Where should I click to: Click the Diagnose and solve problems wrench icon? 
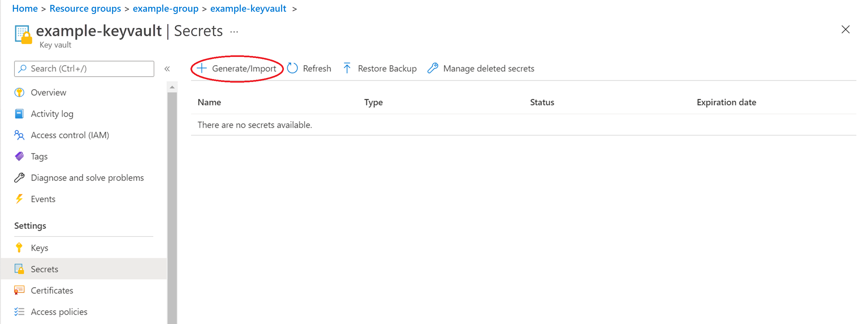19,178
